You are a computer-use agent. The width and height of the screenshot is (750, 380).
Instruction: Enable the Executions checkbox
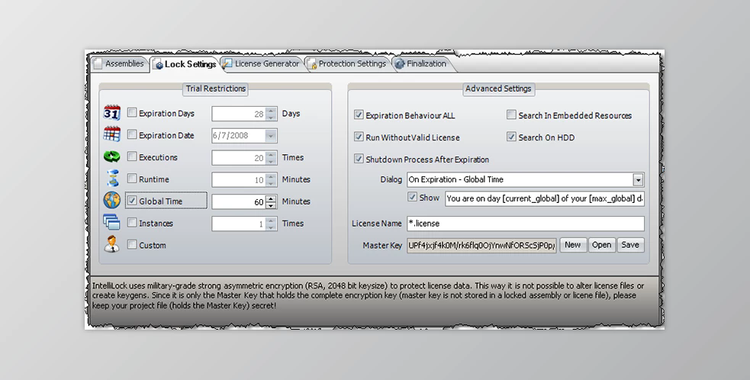[132, 156]
